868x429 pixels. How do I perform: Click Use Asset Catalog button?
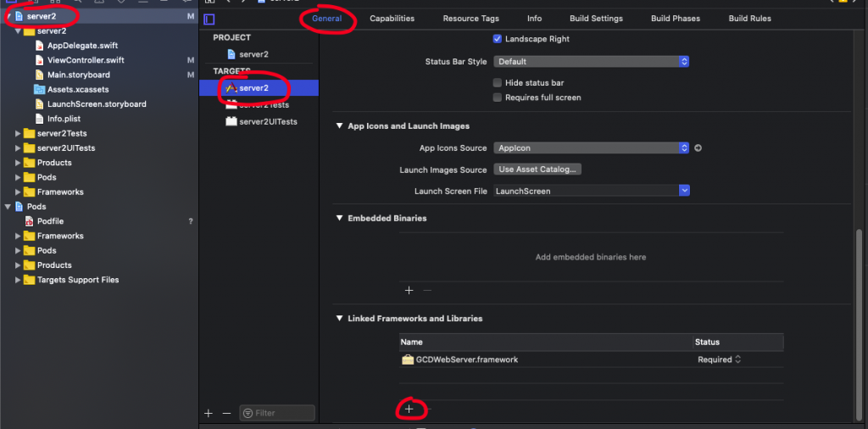click(537, 170)
